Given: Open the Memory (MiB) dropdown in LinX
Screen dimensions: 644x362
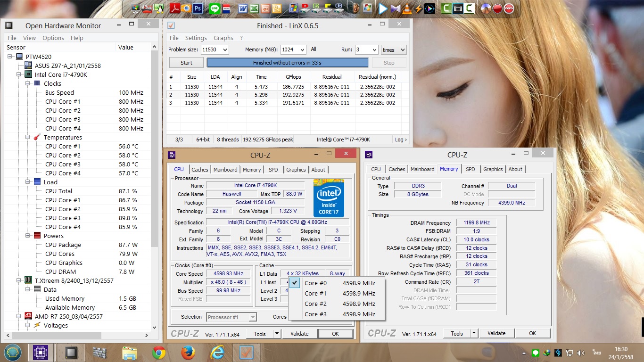Looking at the screenshot, I should (x=302, y=50).
